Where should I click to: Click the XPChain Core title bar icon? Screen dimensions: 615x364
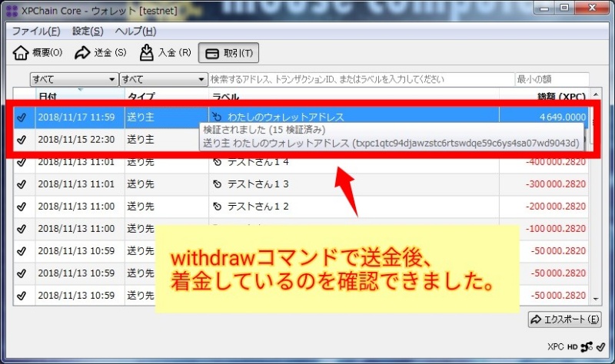[x=12, y=11]
